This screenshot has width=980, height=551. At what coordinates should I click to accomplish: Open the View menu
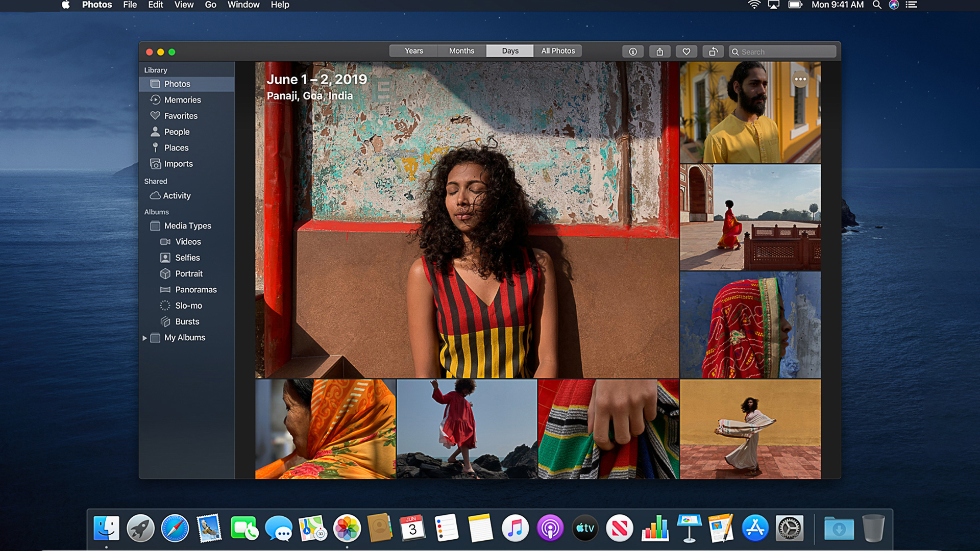(184, 5)
